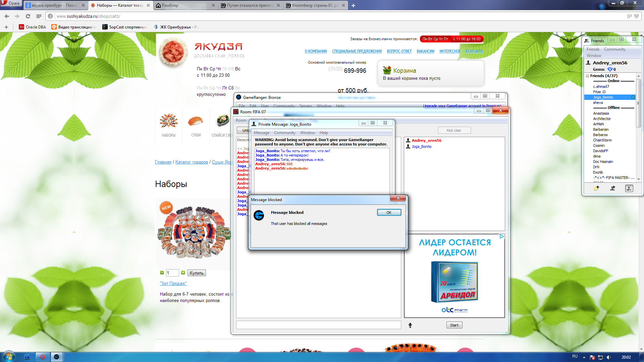
Task: Open a new browser tab
Action: (353, 5)
